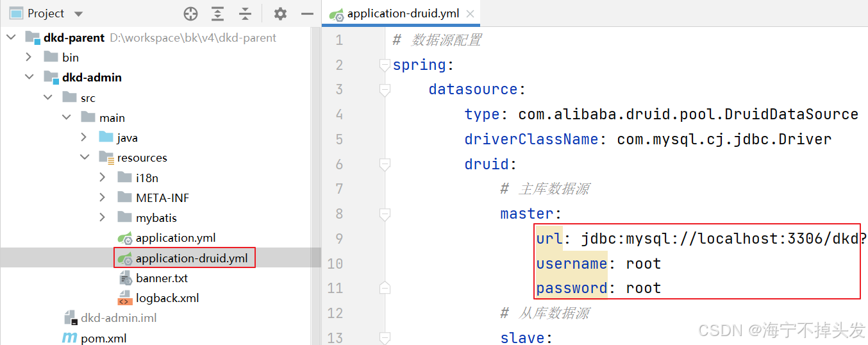Click the slave key on line 13
This screenshot has width=868, height=345.
point(522,337)
